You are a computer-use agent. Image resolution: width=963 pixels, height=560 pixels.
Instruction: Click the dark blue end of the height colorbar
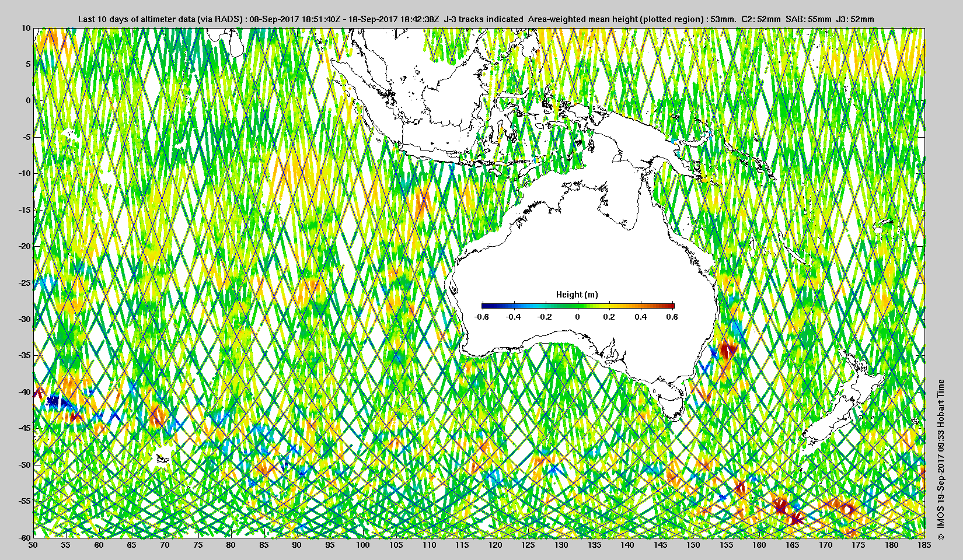pyautogui.click(x=486, y=306)
